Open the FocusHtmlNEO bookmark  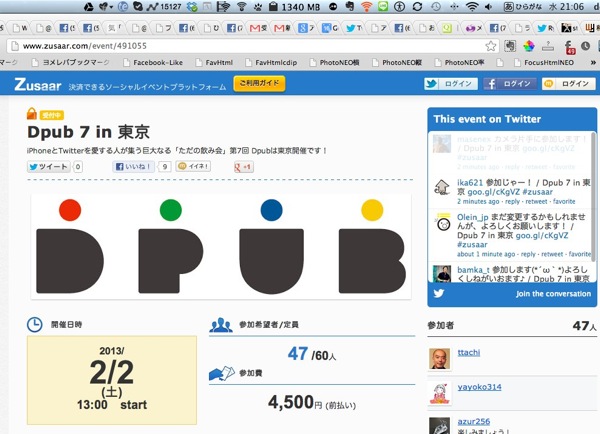(x=544, y=62)
